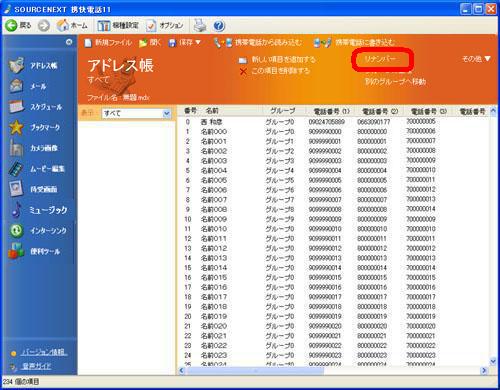Click 電話番号 (2) column header
This screenshot has width=500, height=390.
point(380,111)
